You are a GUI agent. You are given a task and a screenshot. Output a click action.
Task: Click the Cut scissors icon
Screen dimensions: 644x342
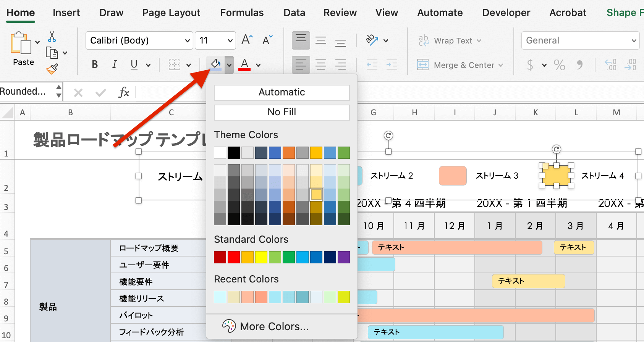pos(52,36)
